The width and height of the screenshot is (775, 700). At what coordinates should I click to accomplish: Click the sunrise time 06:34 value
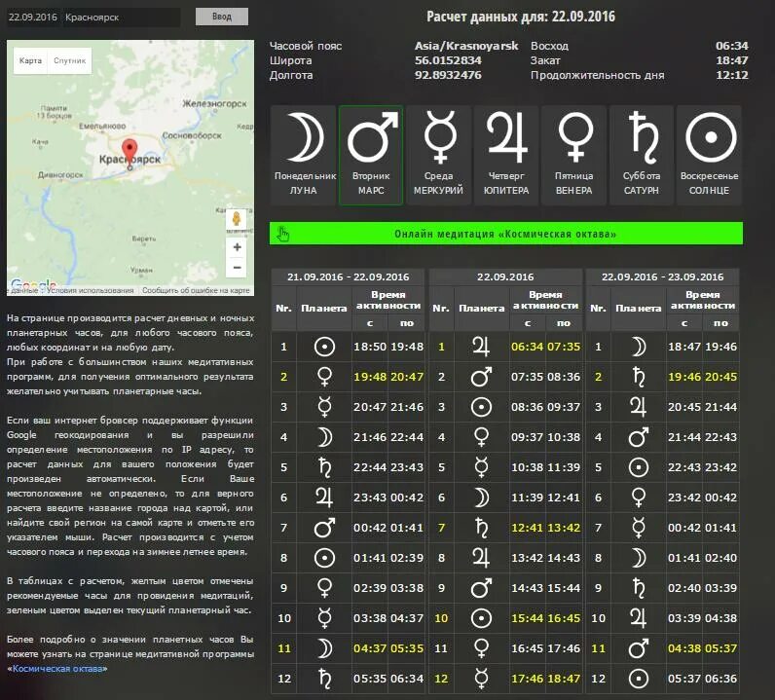tap(731, 46)
